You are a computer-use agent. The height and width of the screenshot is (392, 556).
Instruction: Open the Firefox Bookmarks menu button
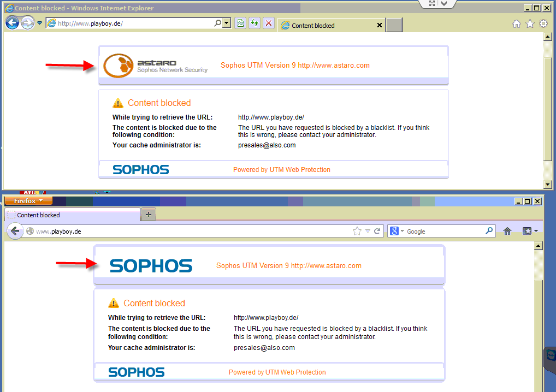pos(530,231)
